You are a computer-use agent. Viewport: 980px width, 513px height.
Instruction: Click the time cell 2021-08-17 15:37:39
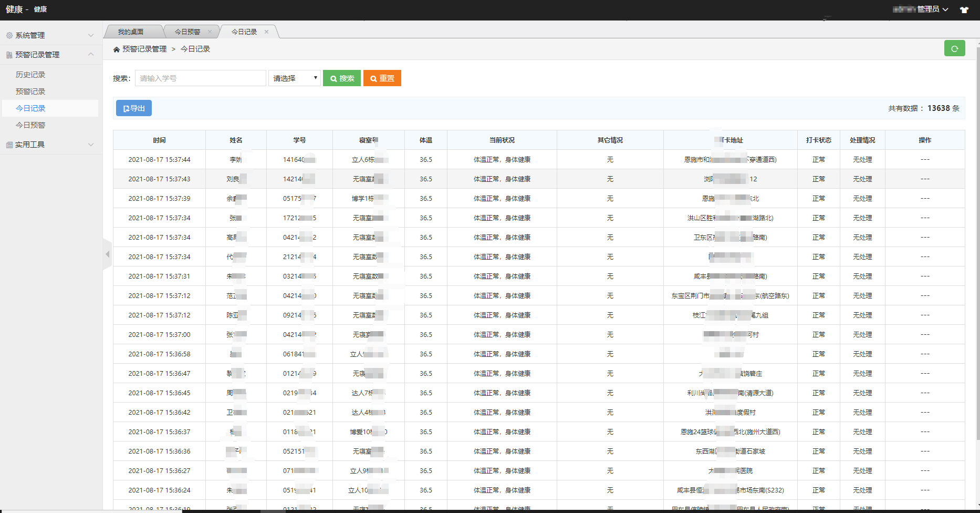click(160, 199)
